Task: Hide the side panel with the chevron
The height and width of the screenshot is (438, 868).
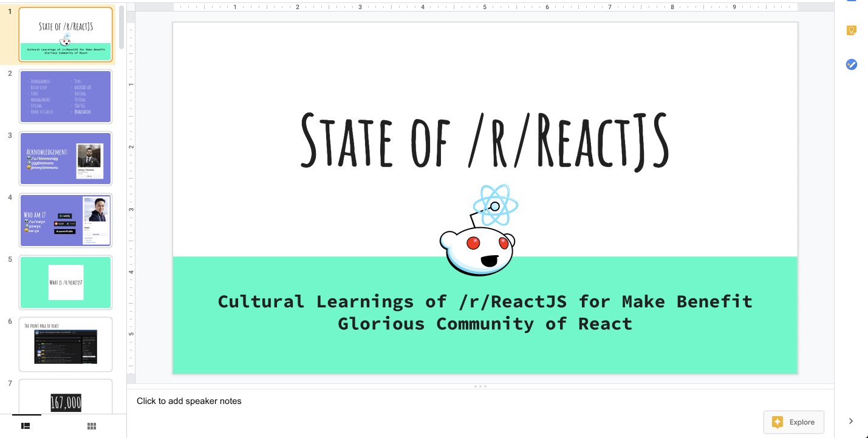Action: [851, 421]
